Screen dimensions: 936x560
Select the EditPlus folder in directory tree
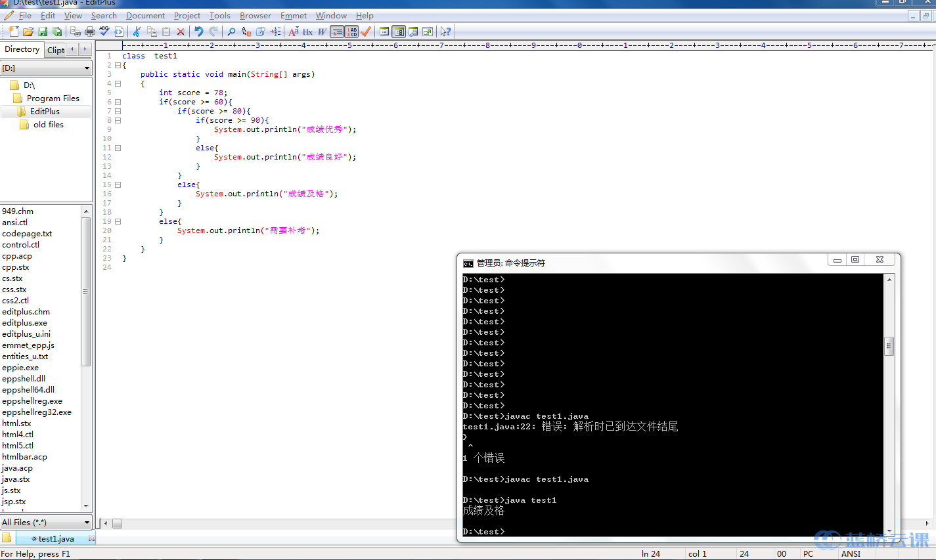coord(45,112)
